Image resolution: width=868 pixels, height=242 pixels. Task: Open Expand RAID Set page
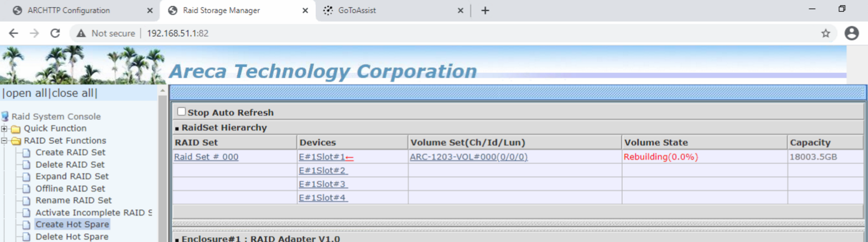click(x=72, y=176)
